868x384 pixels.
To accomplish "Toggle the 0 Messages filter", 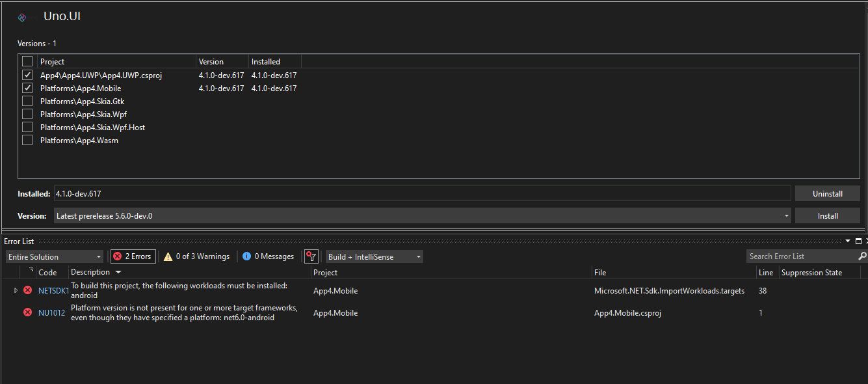I will coord(268,256).
